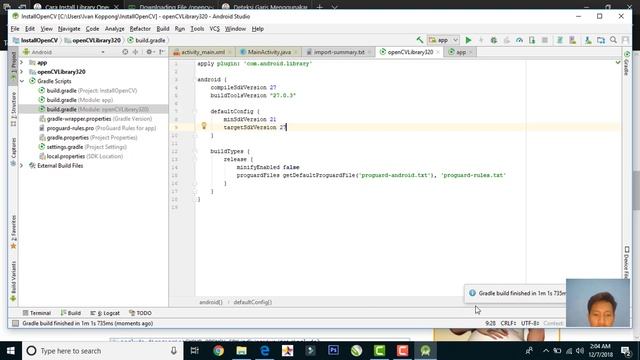Click the Debug app bug icon
The width and height of the screenshot is (640, 360).
pyautogui.click(x=493, y=40)
